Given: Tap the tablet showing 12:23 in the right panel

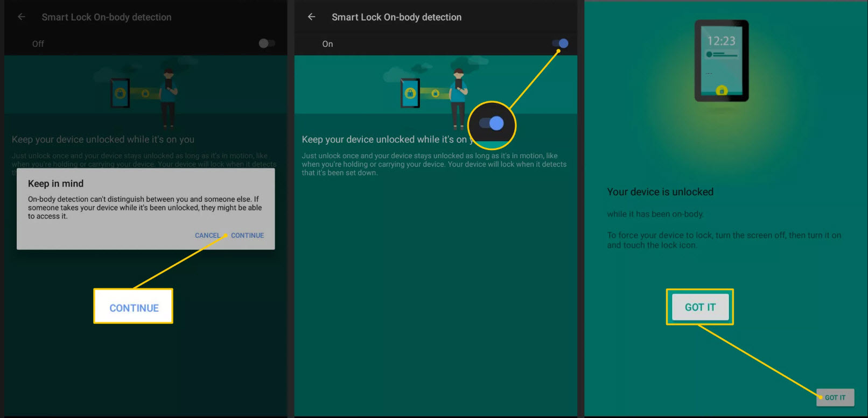Looking at the screenshot, I should 722,61.
